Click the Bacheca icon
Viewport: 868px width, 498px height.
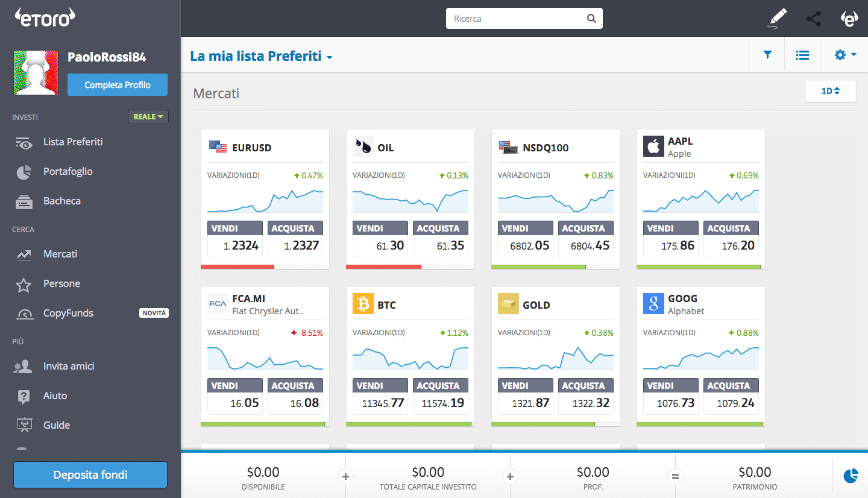pyautogui.click(x=24, y=202)
